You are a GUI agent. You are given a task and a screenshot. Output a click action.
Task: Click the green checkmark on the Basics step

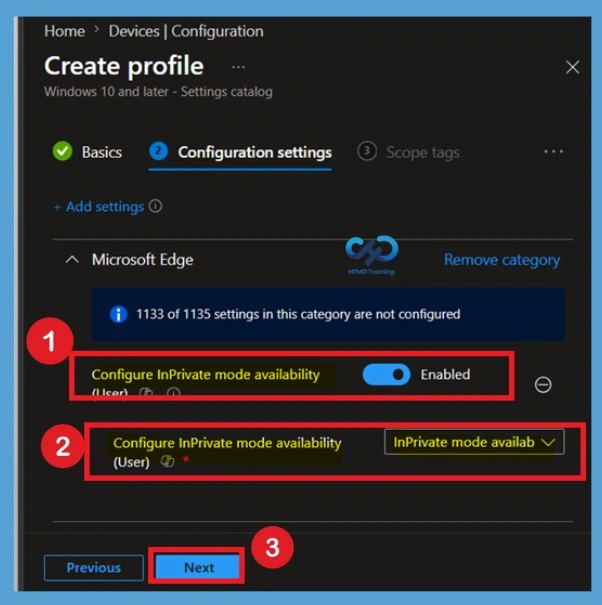click(63, 151)
